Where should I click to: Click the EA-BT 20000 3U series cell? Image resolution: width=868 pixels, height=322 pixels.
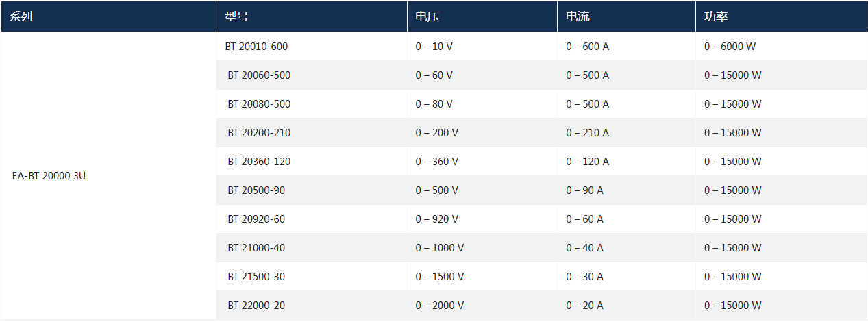tap(49, 176)
